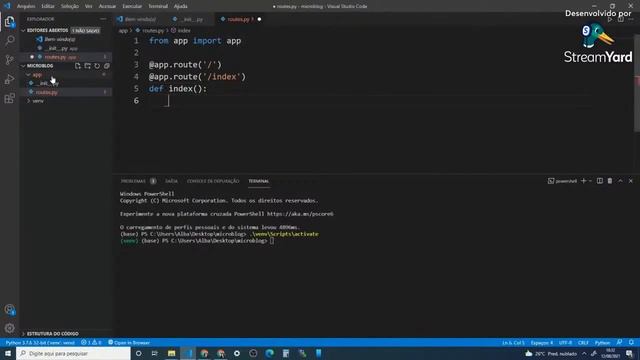Change language mode Python in status bar
Screen dimensions: 640x360
pos(602,342)
